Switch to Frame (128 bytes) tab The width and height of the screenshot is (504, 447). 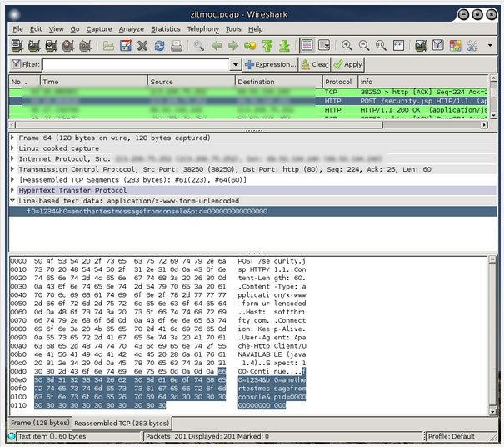[x=39, y=424]
